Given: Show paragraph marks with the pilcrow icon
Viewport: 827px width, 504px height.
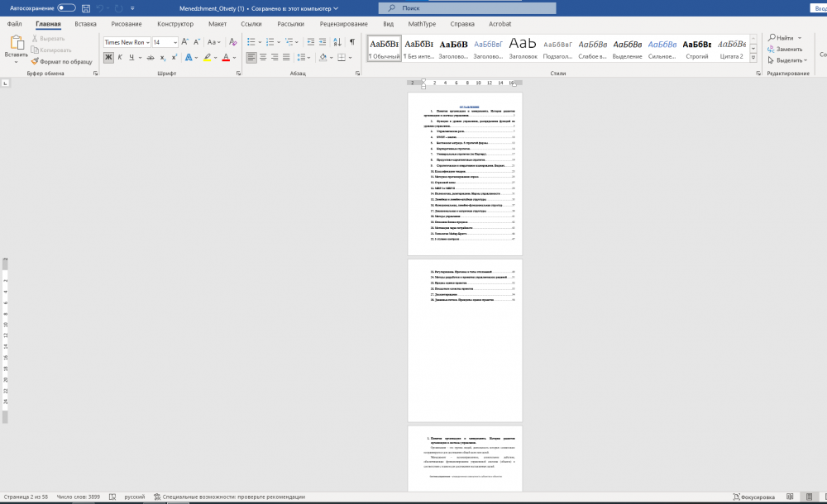Looking at the screenshot, I should click(x=351, y=41).
